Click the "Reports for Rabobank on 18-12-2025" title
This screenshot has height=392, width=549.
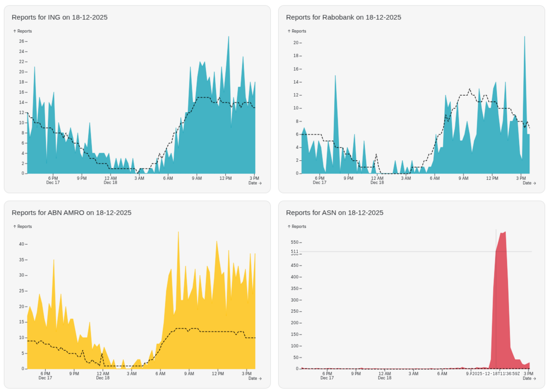(x=343, y=17)
